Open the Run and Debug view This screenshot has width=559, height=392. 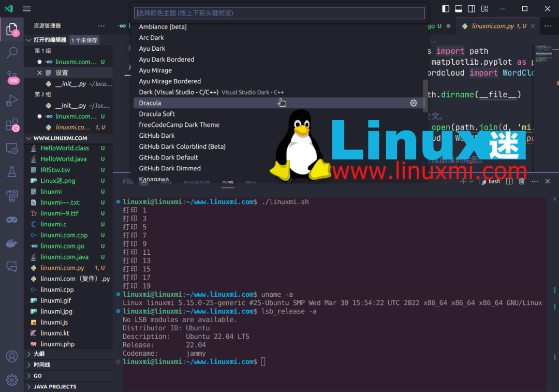tap(12, 100)
